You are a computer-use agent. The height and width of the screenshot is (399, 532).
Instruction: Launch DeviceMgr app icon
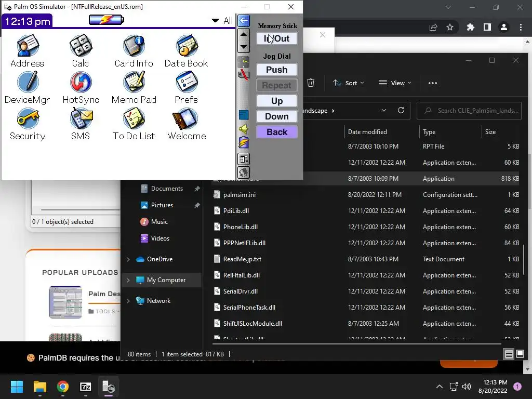coord(28,87)
